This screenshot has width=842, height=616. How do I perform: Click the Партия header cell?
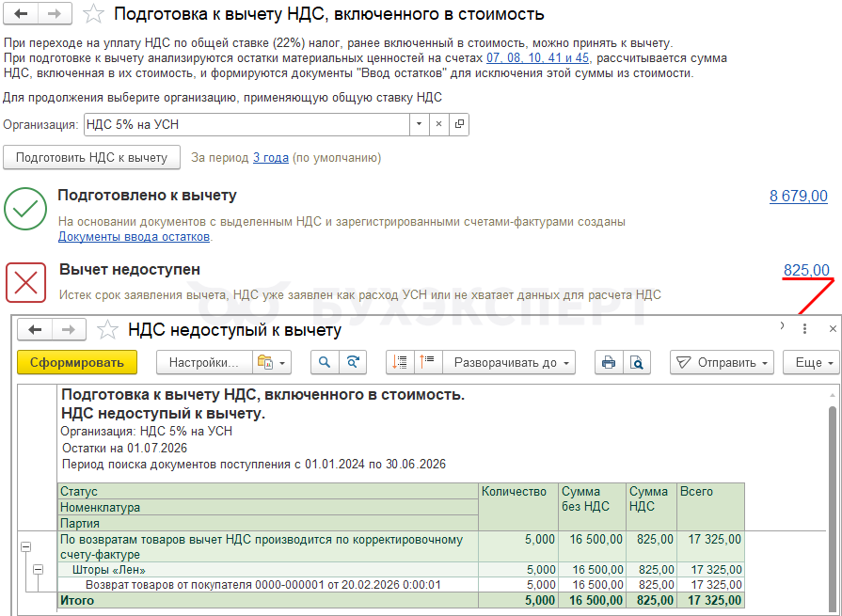tap(268, 523)
